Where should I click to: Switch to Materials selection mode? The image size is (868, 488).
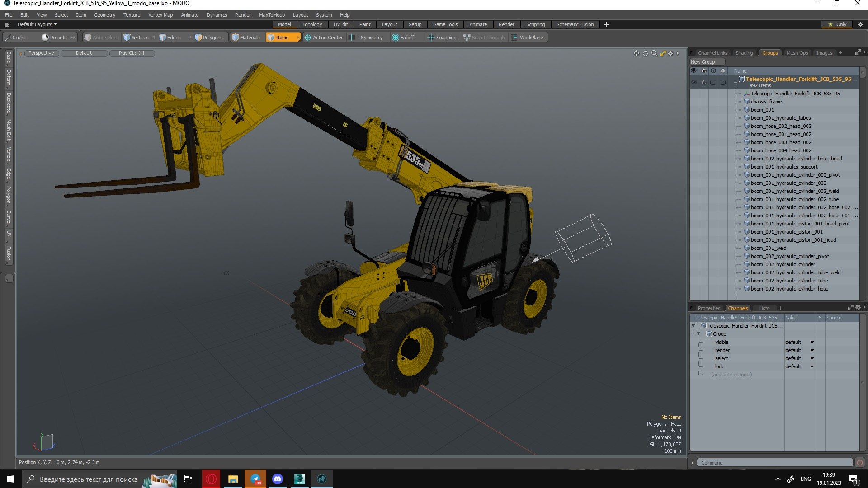(x=246, y=38)
